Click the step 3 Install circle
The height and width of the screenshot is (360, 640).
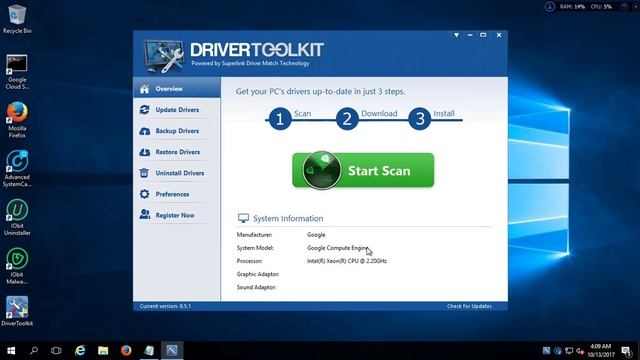click(420, 119)
